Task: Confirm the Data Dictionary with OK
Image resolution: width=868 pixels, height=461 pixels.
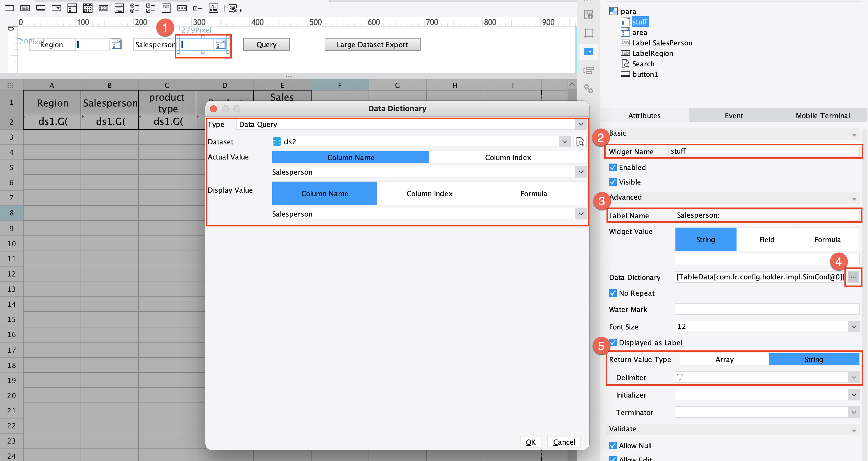Action: pyautogui.click(x=530, y=442)
